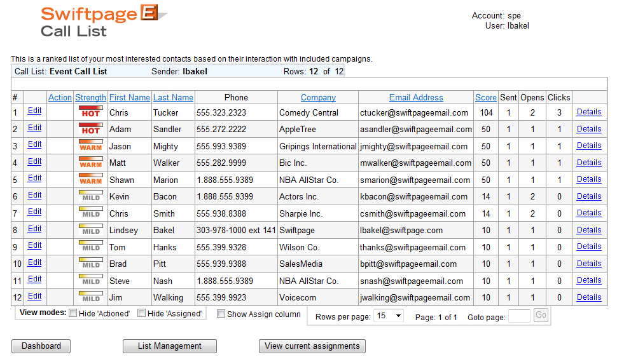Image resolution: width=617 pixels, height=364 pixels.
Task: Click the WARM strength icon for Matt Walker
Action: (91, 163)
